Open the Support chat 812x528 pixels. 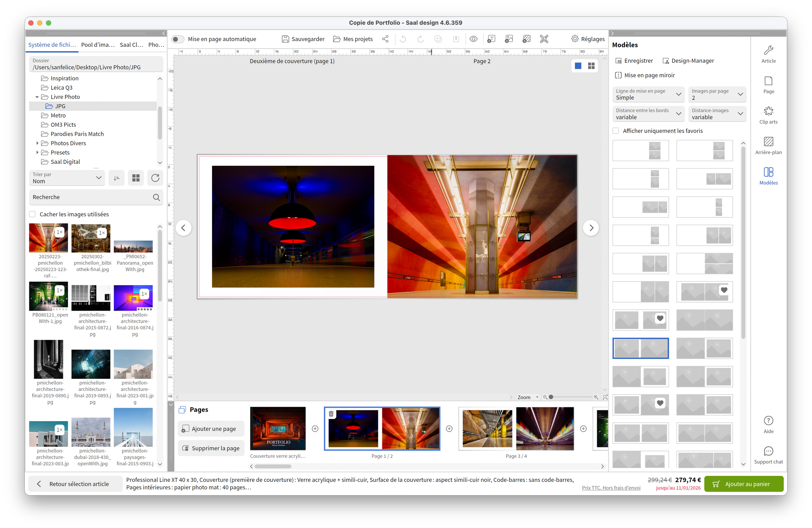tap(768, 455)
